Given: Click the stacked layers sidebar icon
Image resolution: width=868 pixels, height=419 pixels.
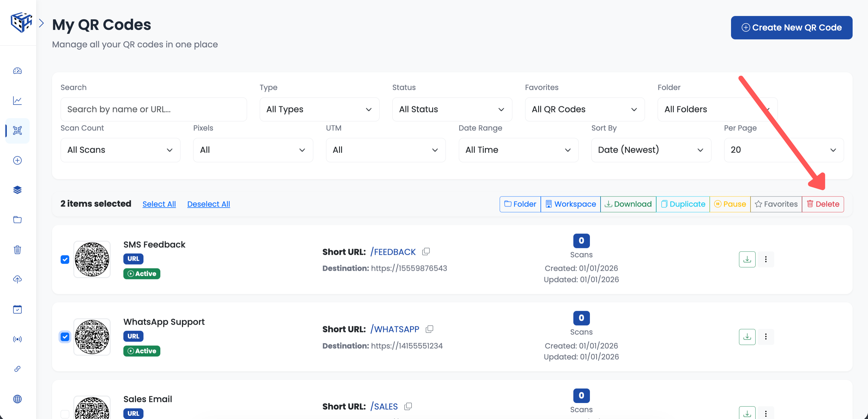Looking at the screenshot, I should pos(17,190).
